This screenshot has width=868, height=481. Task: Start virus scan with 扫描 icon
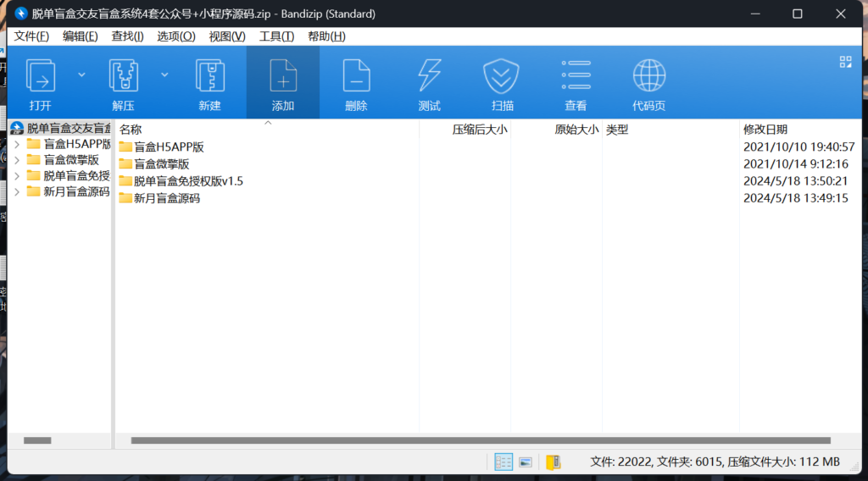click(502, 76)
